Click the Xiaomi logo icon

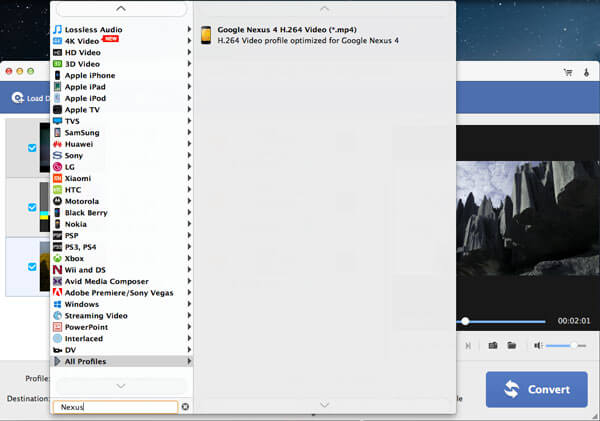57,178
